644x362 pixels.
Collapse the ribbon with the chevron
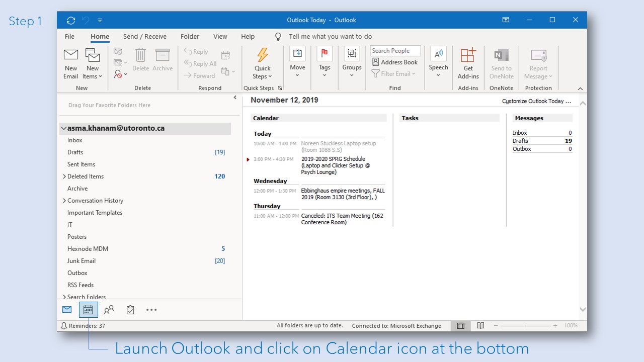pos(580,89)
